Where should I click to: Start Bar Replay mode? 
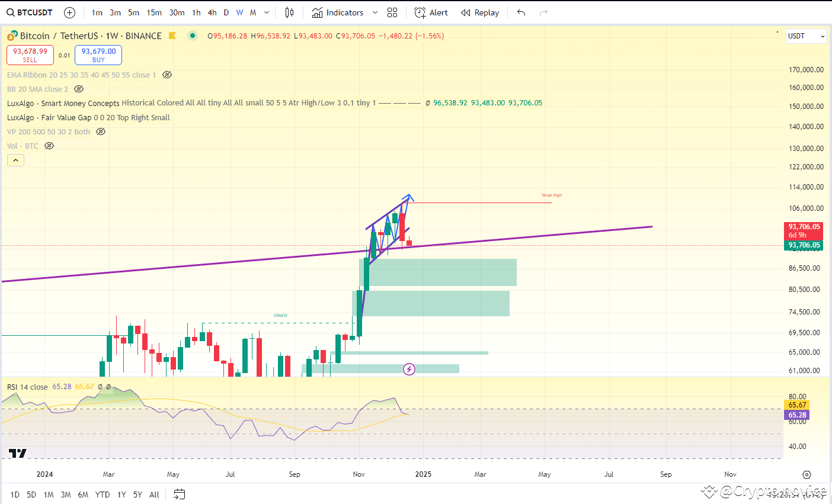coord(480,12)
